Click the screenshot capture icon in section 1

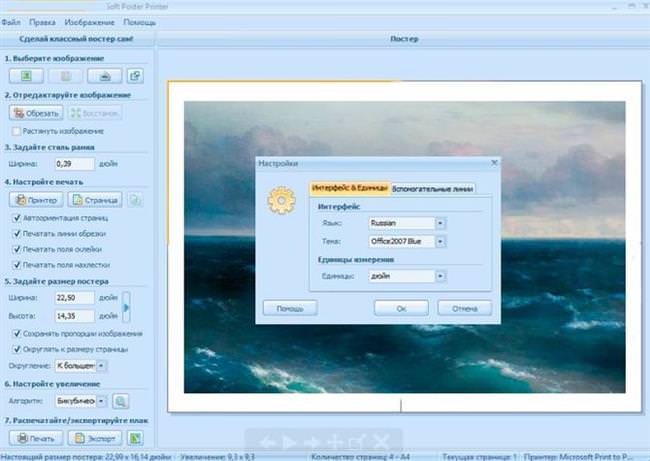tap(135, 76)
